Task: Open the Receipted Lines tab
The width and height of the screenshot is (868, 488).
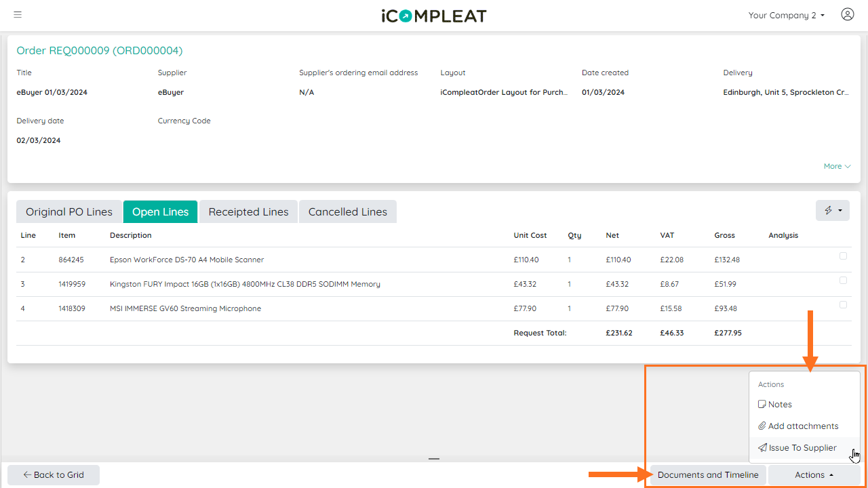Action: click(248, 212)
